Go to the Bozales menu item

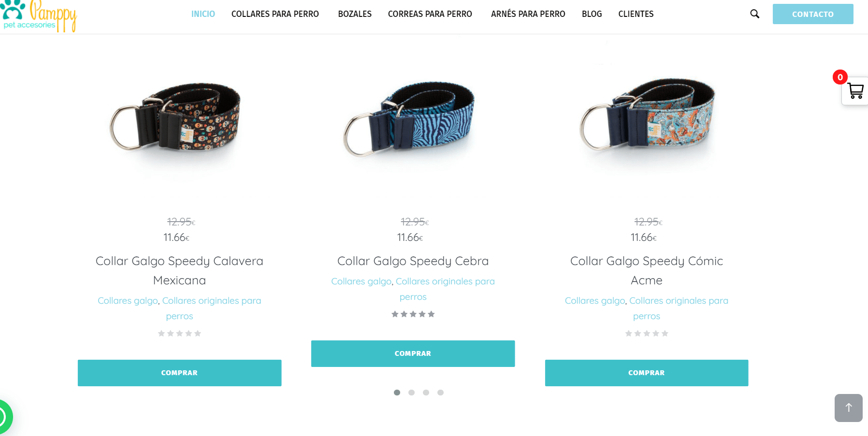(x=355, y=14)
